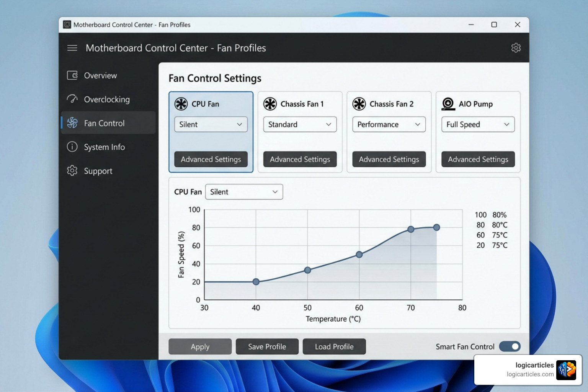
Task: Click the legend row '20 75°C'
Action: (x=492, y=245)
